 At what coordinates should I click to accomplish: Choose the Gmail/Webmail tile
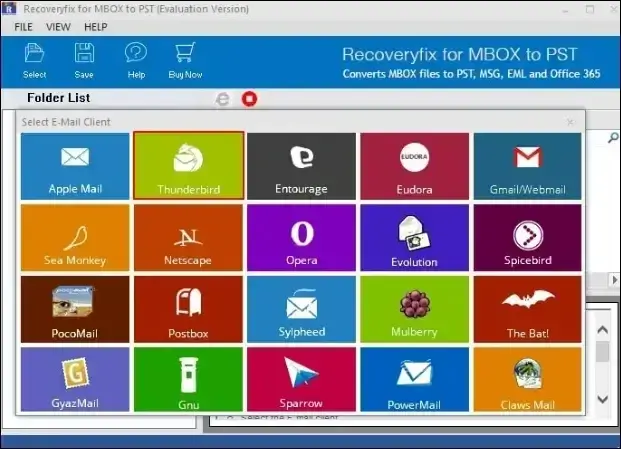[x=528, y=166]
